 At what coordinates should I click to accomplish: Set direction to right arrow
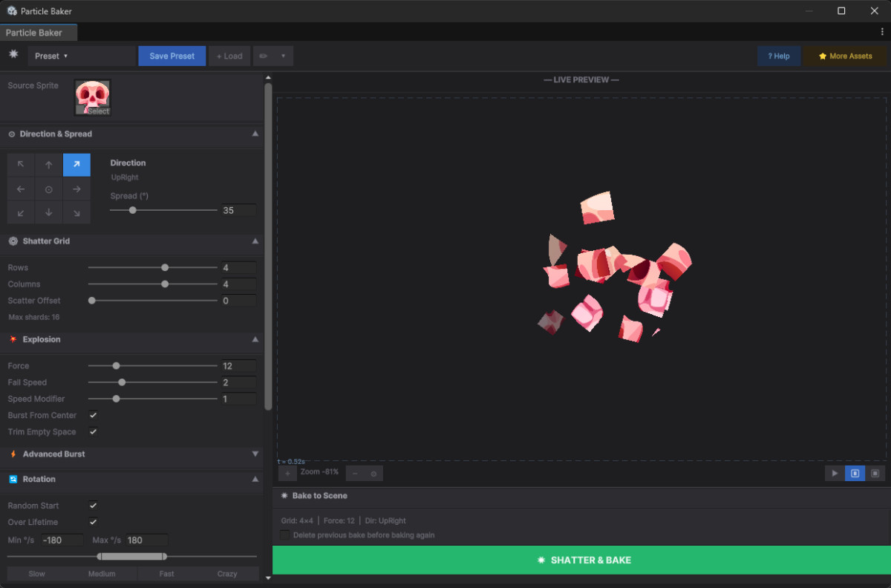pos(76,189)
